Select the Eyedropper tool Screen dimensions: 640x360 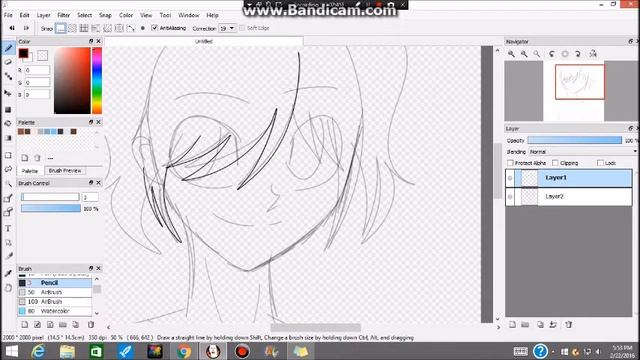pos(8,273)
